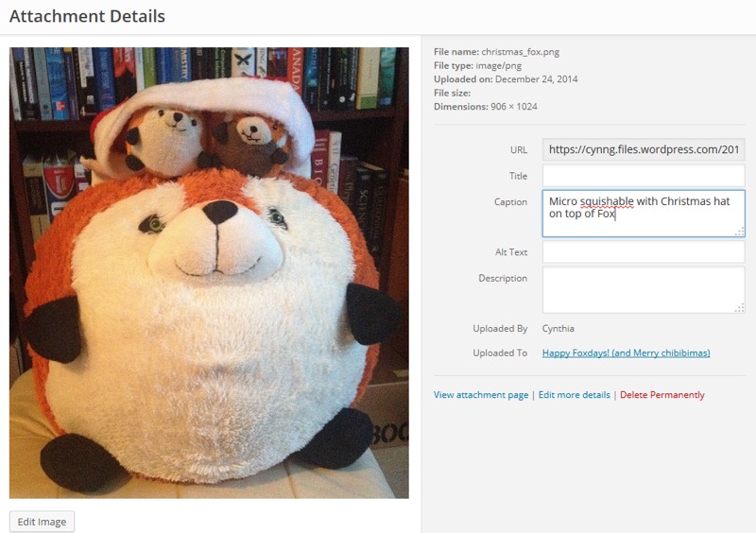Screen dimensions: 756x533
Task: Click into the empty Description text area
Action: 644,289
